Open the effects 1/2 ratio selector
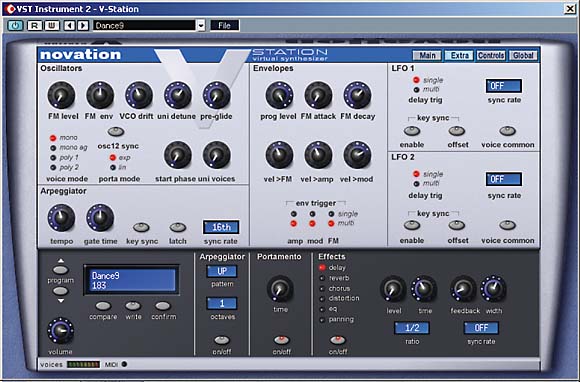 click(412, 328)
